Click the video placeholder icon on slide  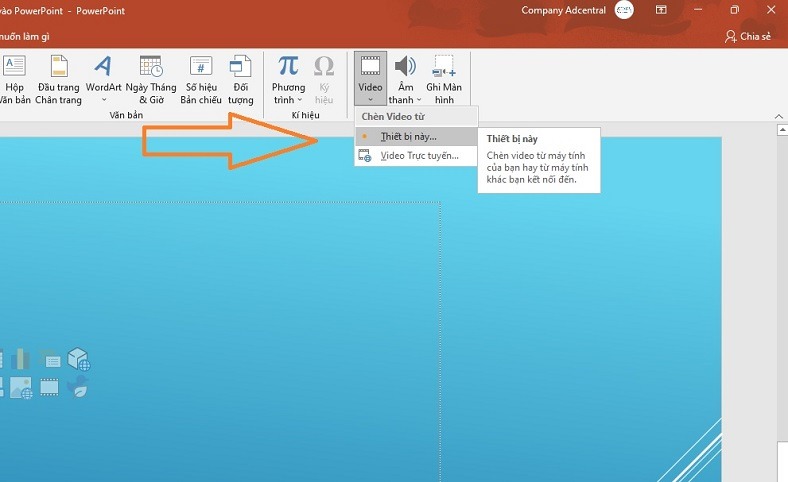pos(50,387)
